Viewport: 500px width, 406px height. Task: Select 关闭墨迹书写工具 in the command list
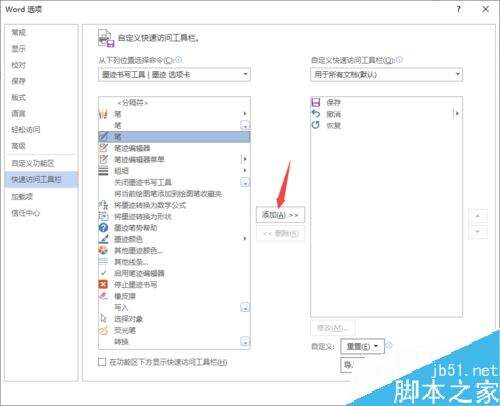[174, 182]
